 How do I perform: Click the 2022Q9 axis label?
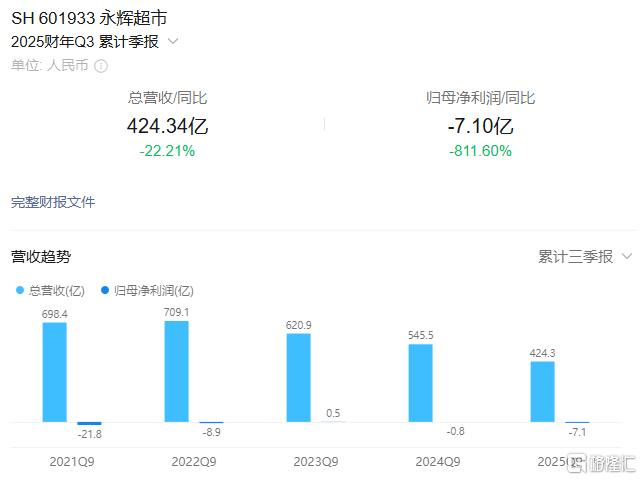point(194,462)
